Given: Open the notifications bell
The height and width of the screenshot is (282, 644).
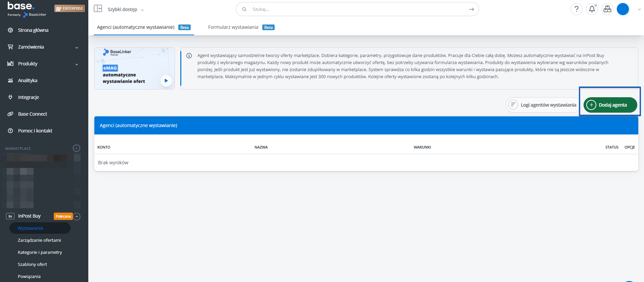Looking at the screenshot, I should pos(592,9).
